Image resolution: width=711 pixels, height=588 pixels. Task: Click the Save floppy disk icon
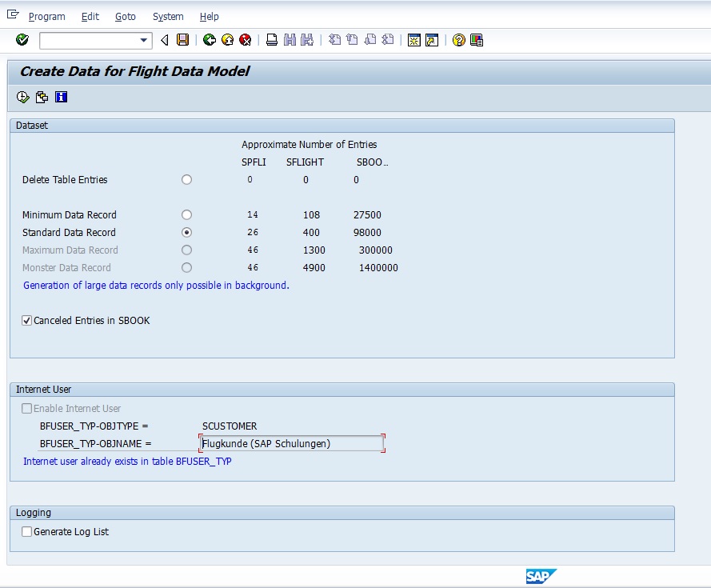[x=183, y=40]
